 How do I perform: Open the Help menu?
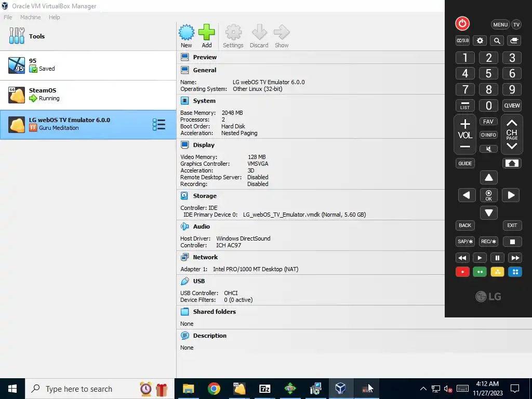(54, 17)
